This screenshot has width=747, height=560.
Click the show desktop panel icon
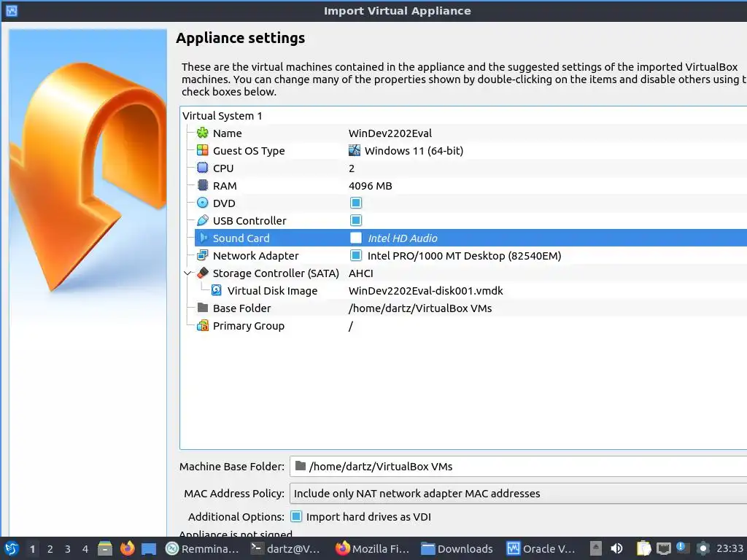point(149,548)
